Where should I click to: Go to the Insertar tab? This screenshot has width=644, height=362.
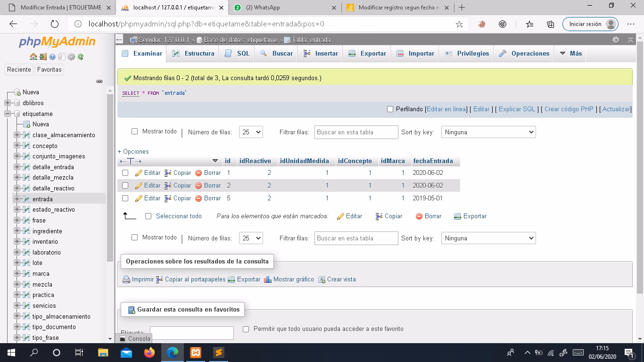(321, 53)
